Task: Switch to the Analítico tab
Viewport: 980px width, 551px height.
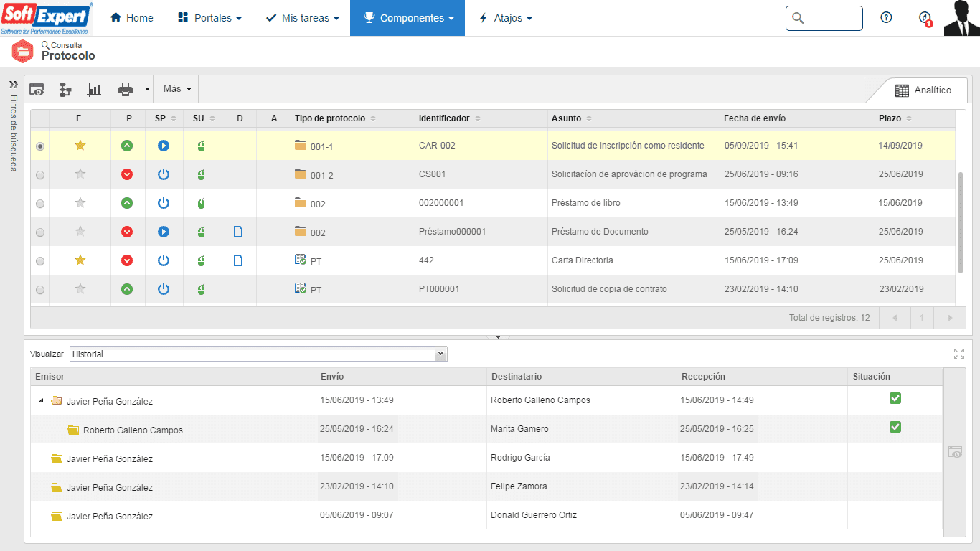Action: 923,90
